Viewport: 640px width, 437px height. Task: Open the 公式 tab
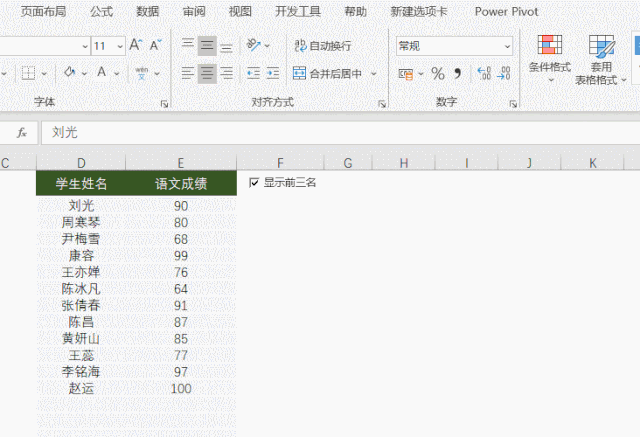coord(101,11)
